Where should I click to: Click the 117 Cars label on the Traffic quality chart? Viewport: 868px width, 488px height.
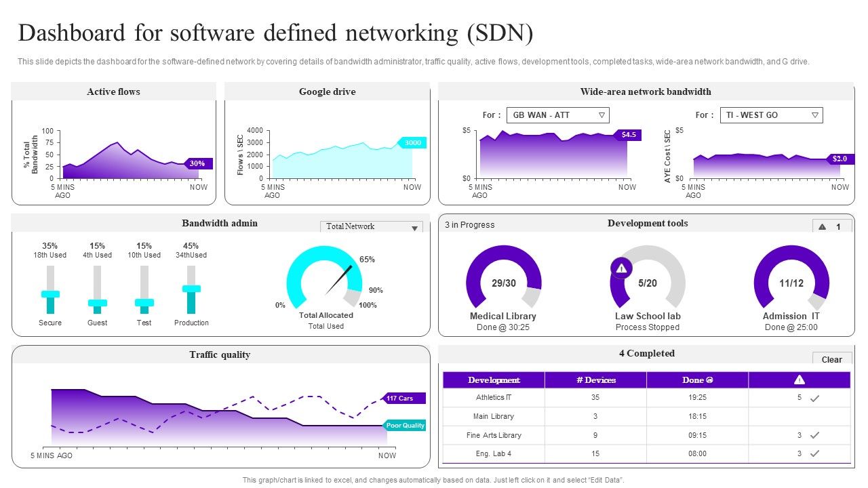point(404,398)
